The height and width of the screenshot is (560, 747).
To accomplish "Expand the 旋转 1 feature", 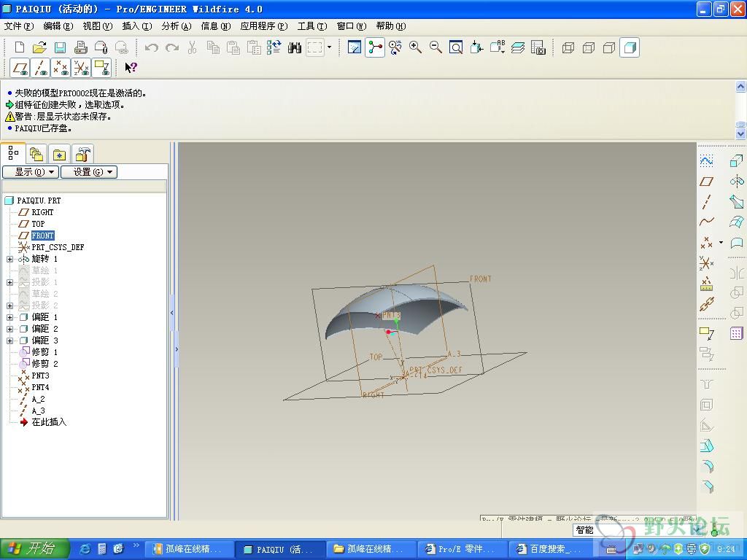I will tap(9, 259).
